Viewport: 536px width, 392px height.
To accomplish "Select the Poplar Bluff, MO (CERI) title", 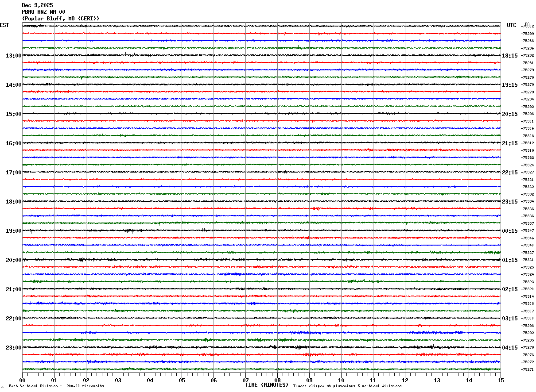I will click(61, 19).
